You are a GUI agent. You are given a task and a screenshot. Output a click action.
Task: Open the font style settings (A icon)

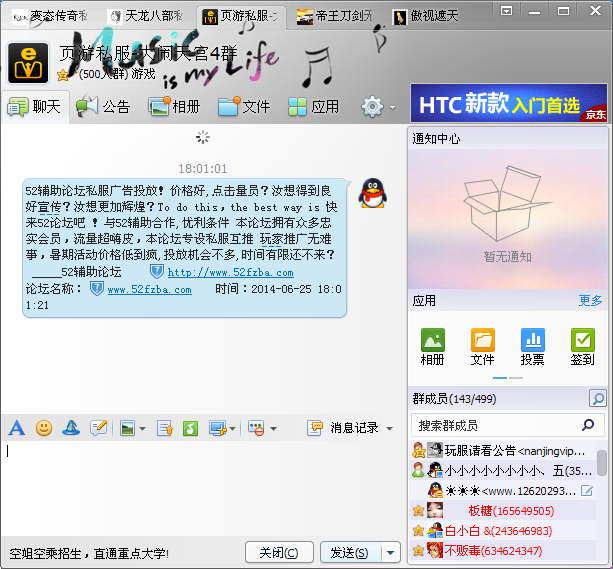point(16,428)
